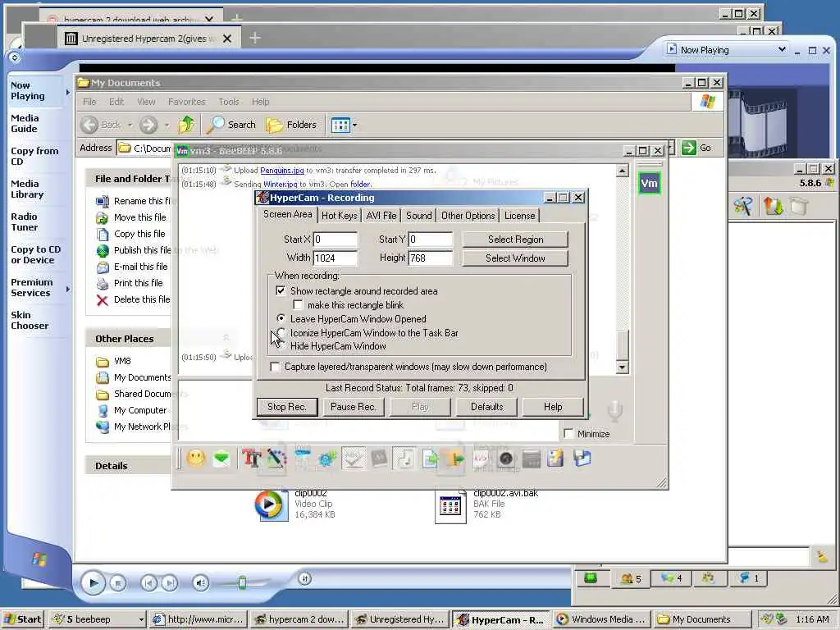Click the users tab showing 5 in BeeBEEP
Image resolution: width=840 pixels, height=630 pixels.
point(631,578)
